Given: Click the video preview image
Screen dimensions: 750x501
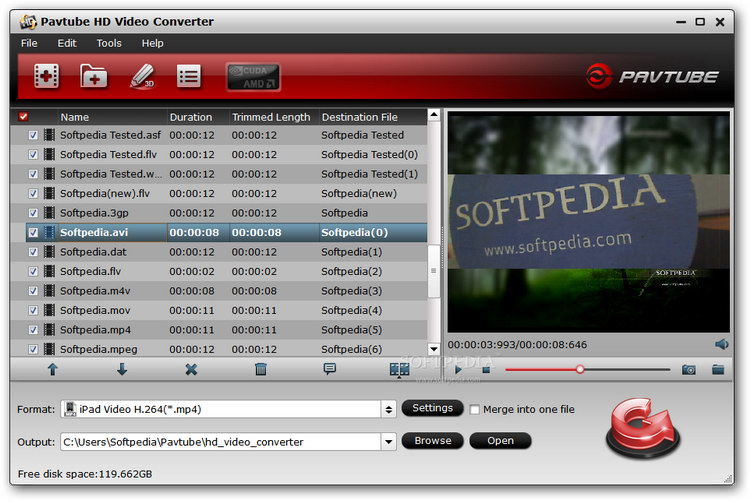Looking at the screenshot, I should click(588, 223).
